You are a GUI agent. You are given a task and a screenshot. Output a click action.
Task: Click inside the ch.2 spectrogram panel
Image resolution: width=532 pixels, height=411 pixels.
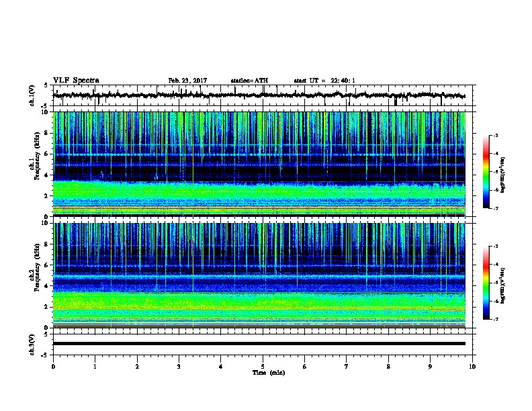259,275
